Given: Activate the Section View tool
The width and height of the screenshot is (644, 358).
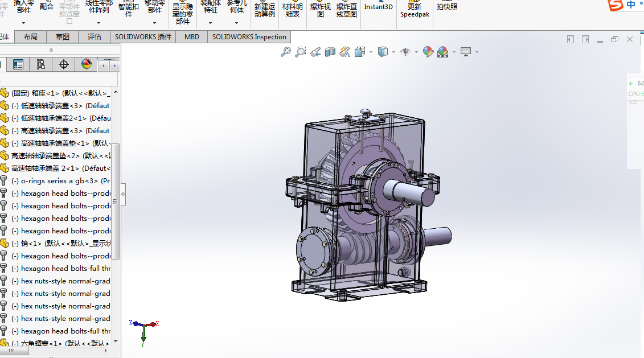Looking at the screenshot, I should (330, 52).
